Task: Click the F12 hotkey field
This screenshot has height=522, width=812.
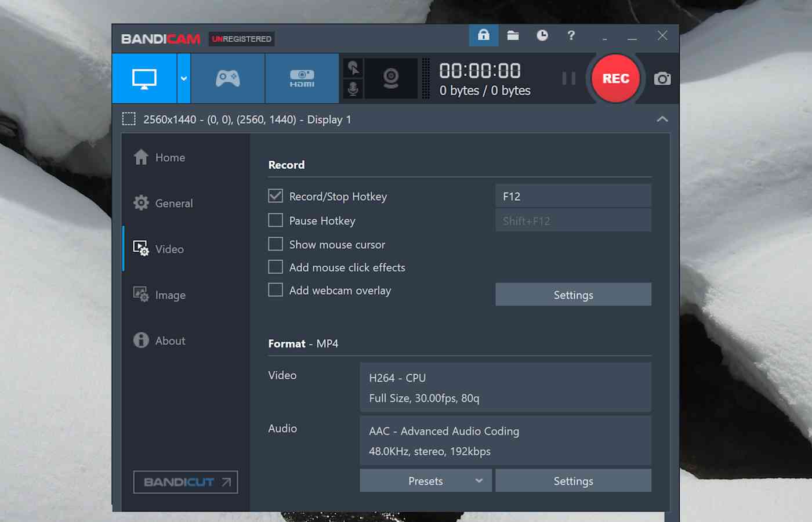Action: coord(573,196)
